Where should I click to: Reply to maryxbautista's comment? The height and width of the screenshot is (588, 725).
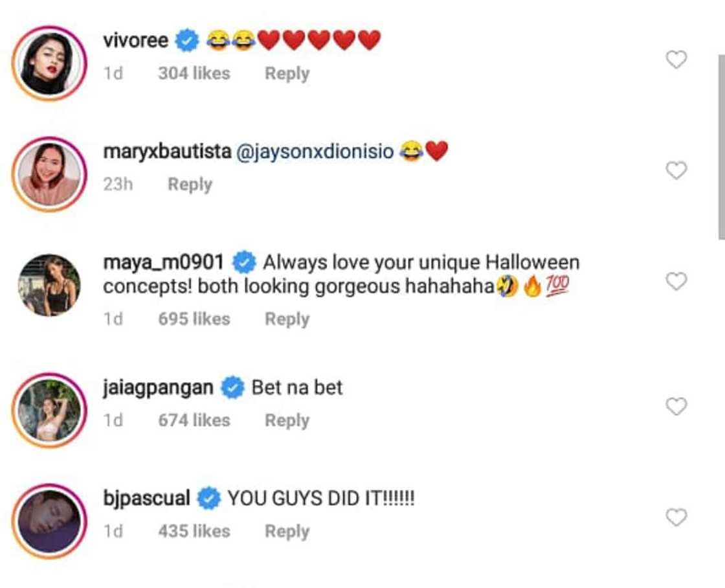(190, 185)
